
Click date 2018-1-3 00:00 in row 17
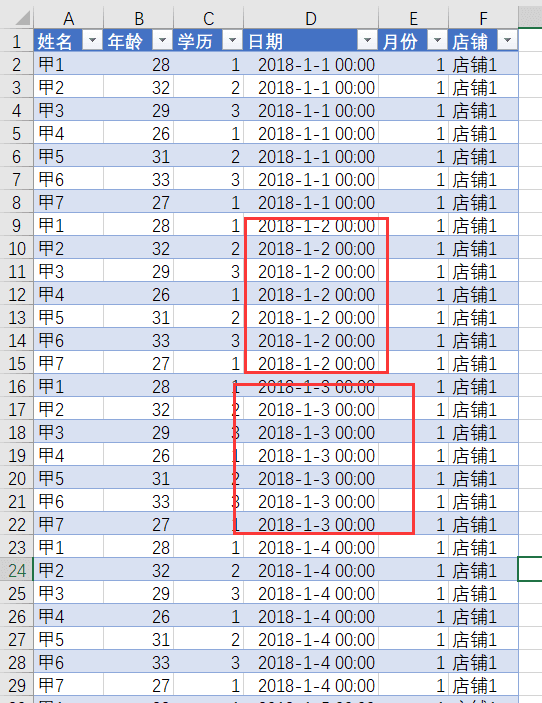311,409
